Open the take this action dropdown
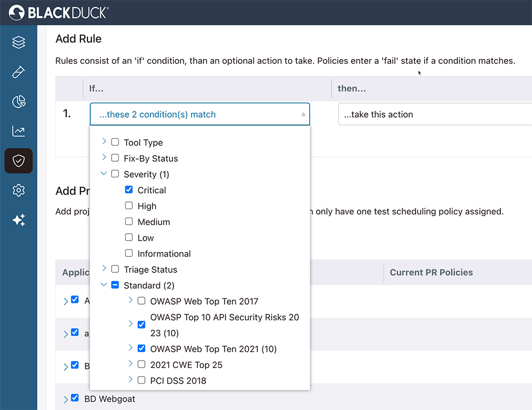Screen dimensions: 532x410 pos(435,114)
